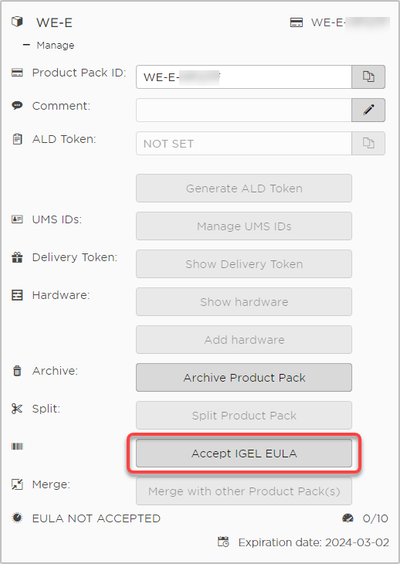Image resolution: width=400 pixels, height=564 pixels.
Task: Click Generate ALD Token button
Action: (x=244, y=188)
